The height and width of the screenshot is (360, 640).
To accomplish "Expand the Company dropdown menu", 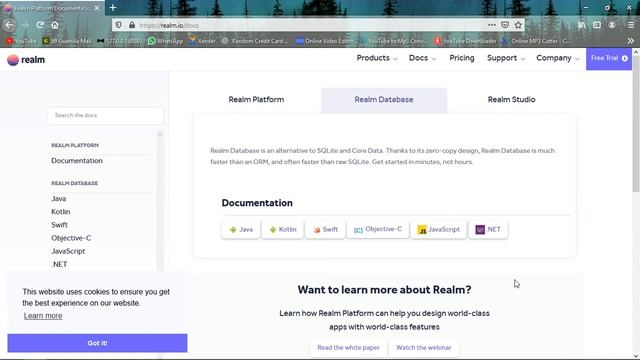I will pyautogui.click(x=558, y=58).
